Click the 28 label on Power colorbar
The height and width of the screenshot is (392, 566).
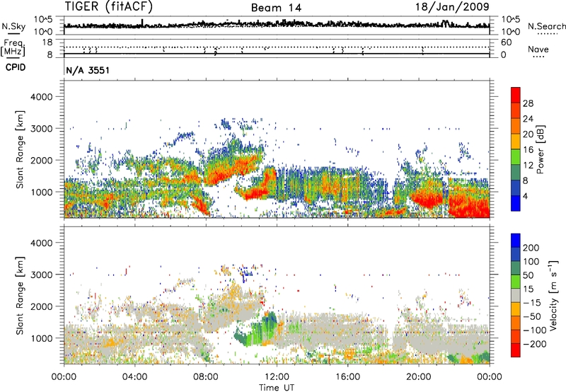pyautogui.click(x=528, y=103)
